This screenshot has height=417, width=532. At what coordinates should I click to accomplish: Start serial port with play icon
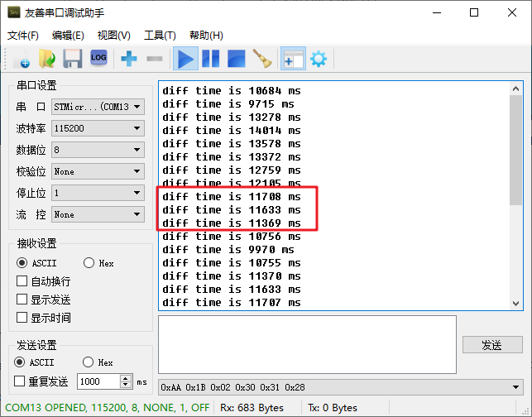click(x=185, y=59)
